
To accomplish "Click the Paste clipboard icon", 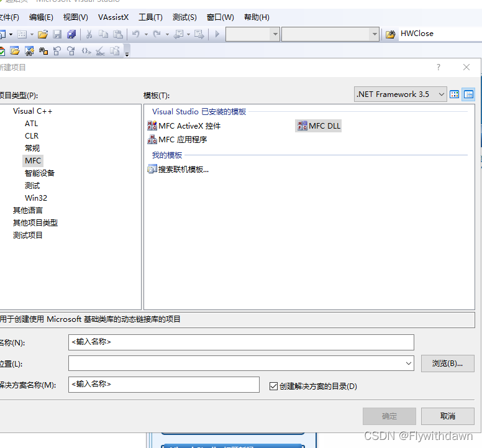I will (x=118, y=34).
